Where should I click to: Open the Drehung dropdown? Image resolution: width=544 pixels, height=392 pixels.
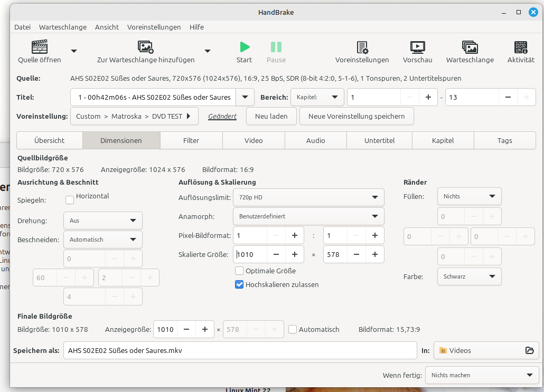point(102,221)
